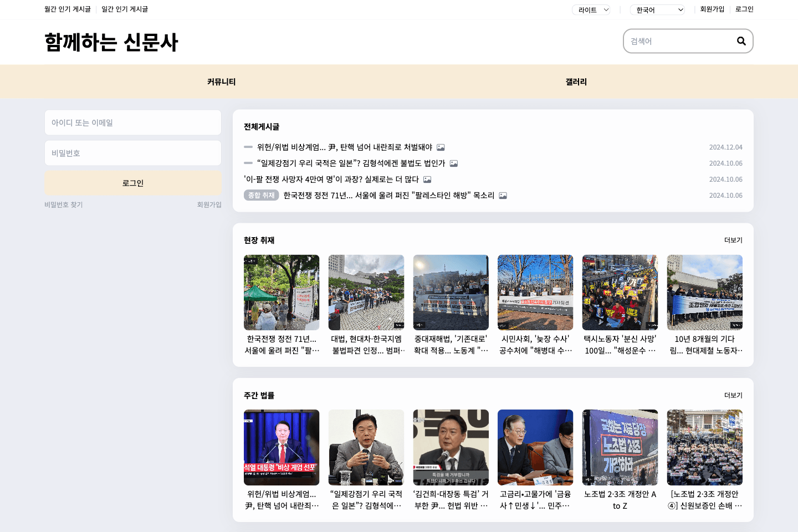Screen dimensions: 798x532
Task: Open the 회원가입 link below the login form
Action: 208,204
